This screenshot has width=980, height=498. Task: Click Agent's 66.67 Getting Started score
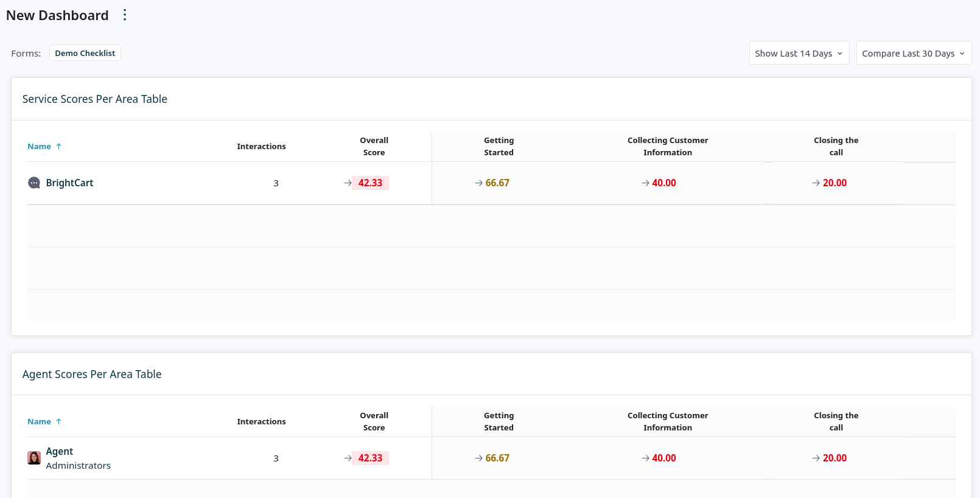(497, 458)
